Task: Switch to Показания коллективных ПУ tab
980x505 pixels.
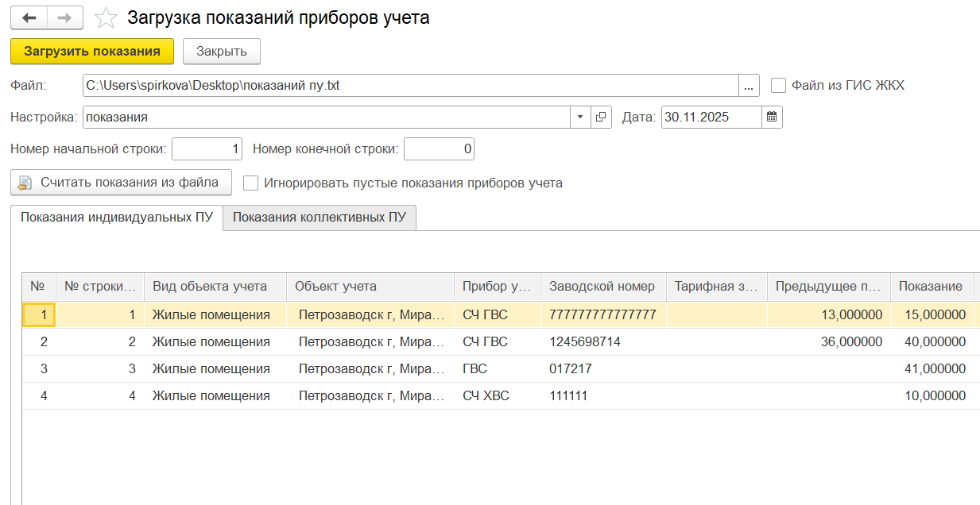Action: (x=320, y=218)
